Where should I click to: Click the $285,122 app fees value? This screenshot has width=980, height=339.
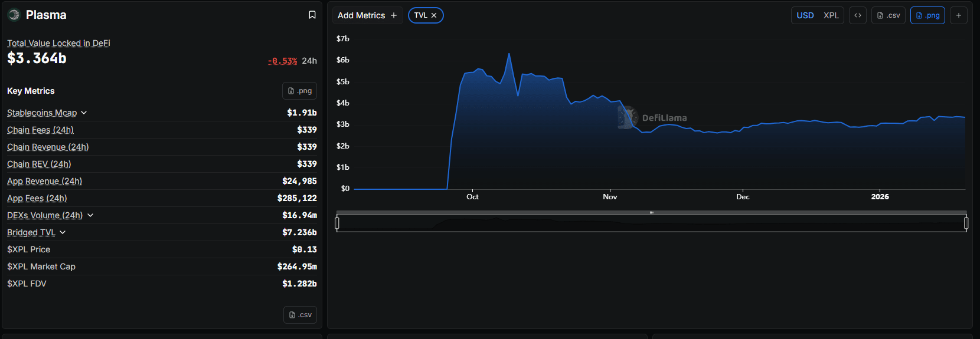point(297,198)
